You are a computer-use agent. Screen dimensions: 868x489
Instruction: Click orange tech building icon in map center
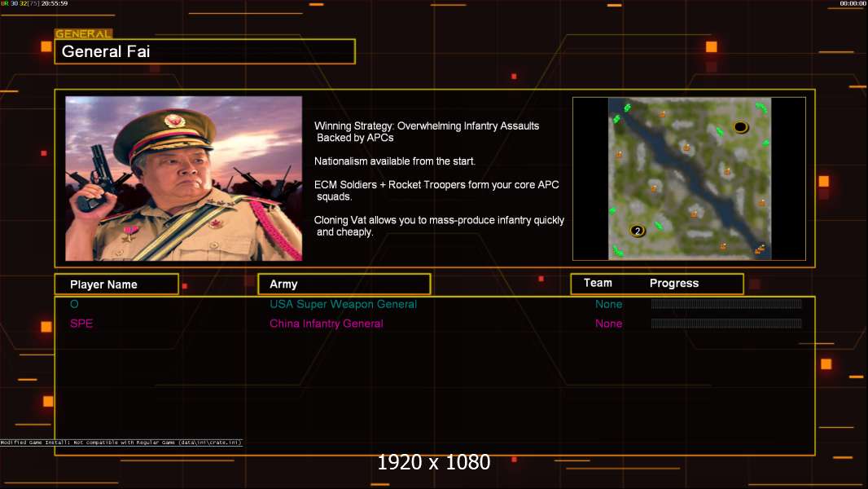click(x=687, y=148)
